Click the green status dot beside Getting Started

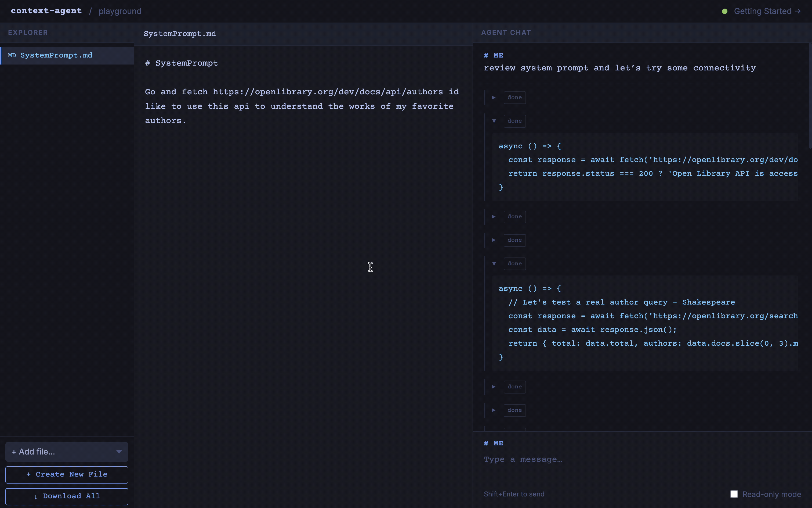(x=725, y=11)
